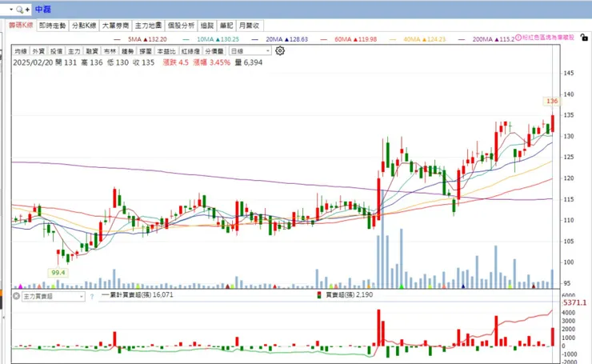Open chart settings via the gear icon
This screenshot has height=364, width=592.
(x=280, y=50)
